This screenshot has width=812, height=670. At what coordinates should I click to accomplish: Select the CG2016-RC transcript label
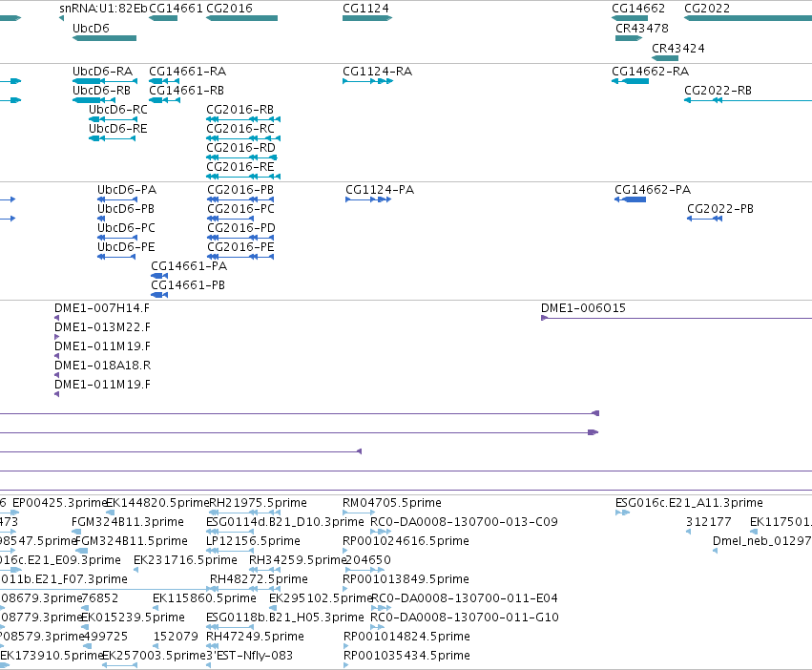240,129
